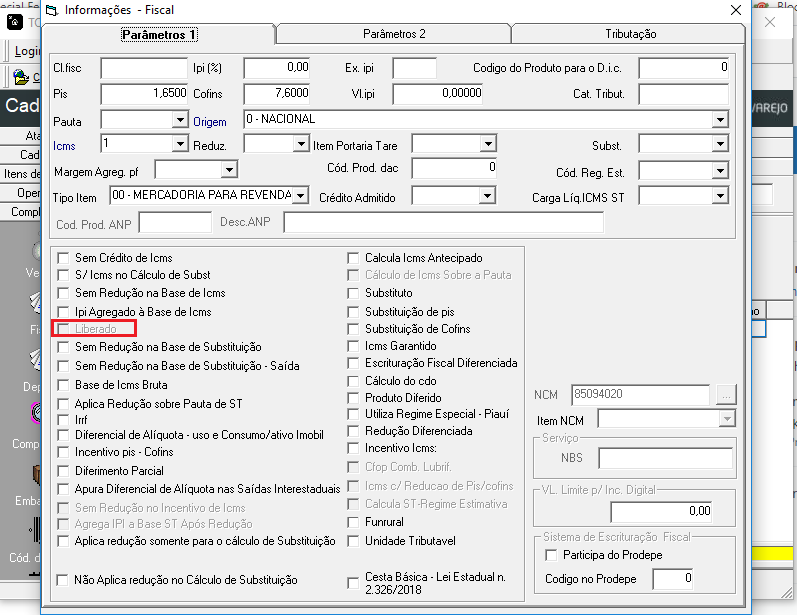Expand the Margem Agreg. pf dropdown

coord(229,170)
